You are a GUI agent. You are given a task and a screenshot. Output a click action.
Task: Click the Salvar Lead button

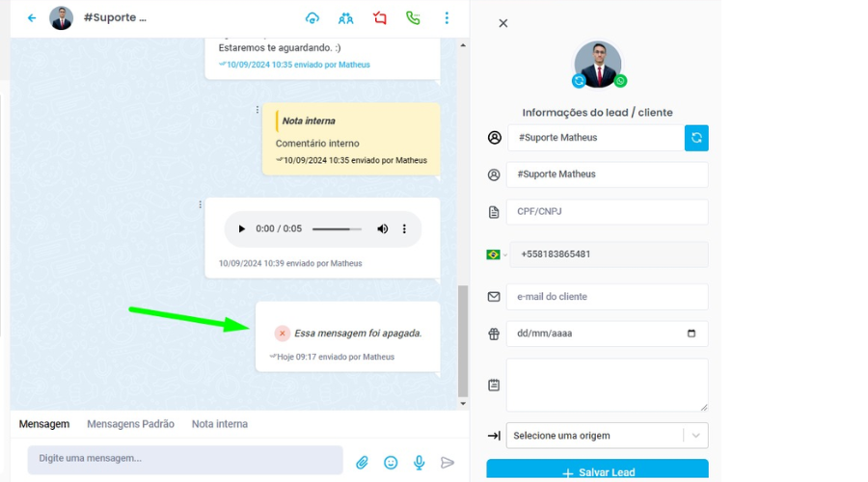tap(597, 472)
